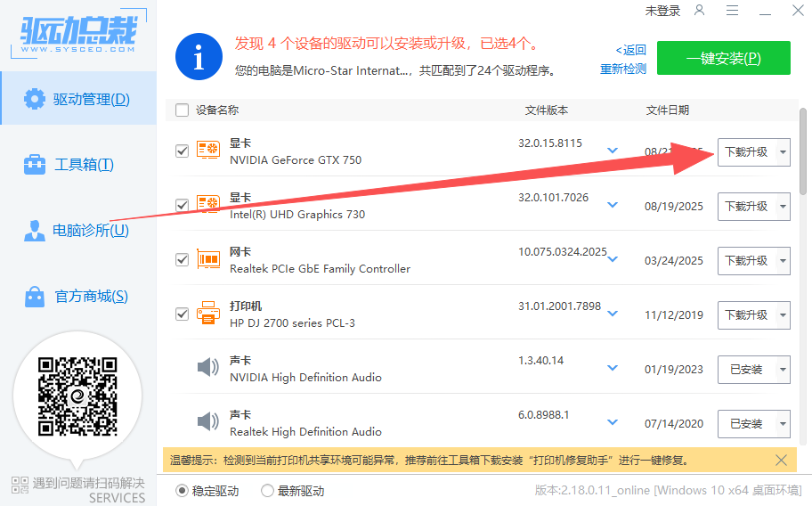Dismiss the yellow warning tip bar
This screenshot has width=812, height=506.
coord(781,461)
